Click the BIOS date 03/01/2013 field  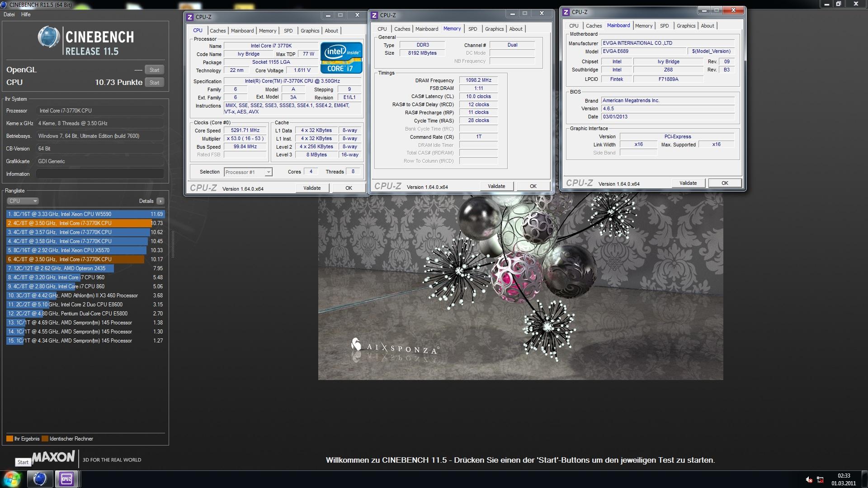(x=668, y=117)
